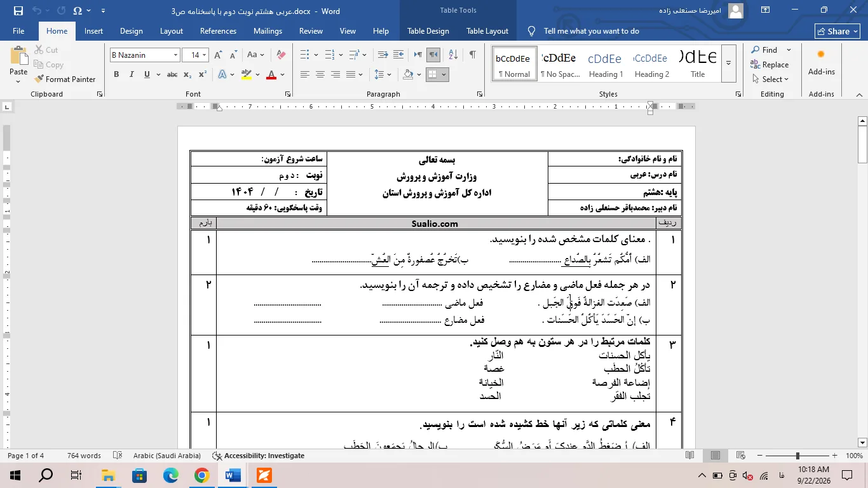The width and height of the screenshot is (868, 488).
Task: Center the paragraph text
Action: (x=320, y=74)
